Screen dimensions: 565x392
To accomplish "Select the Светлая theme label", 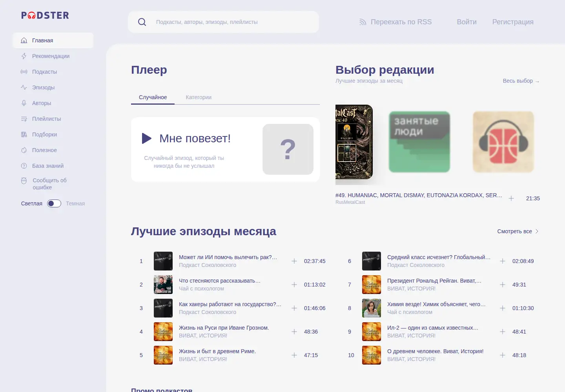I will pos(32,203).
